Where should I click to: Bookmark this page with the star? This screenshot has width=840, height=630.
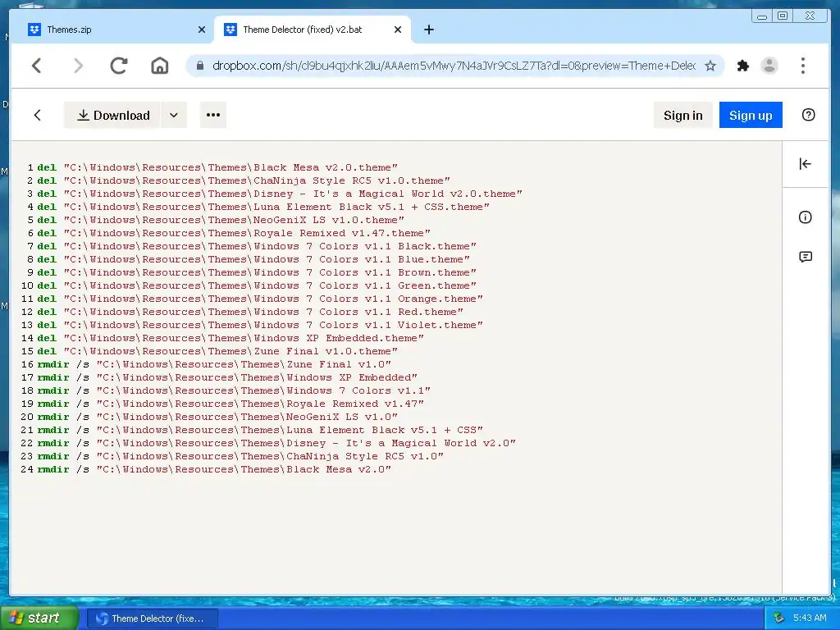(710, 66)
